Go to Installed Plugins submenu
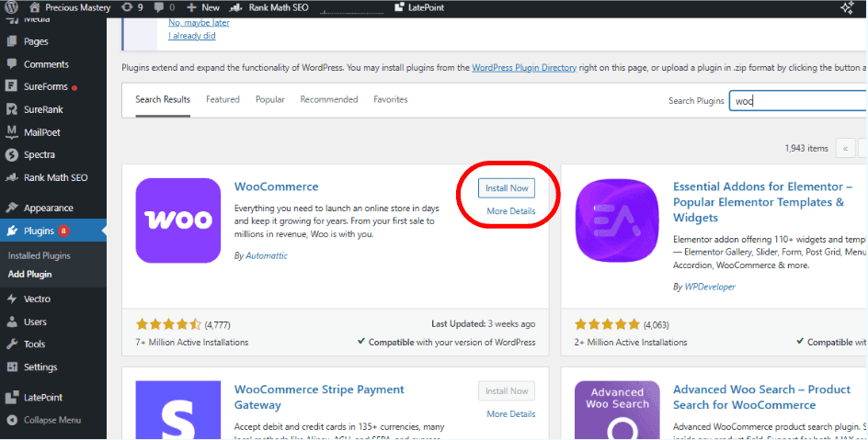868x440 pixels. pyautogui.click(x=39, y=255)
